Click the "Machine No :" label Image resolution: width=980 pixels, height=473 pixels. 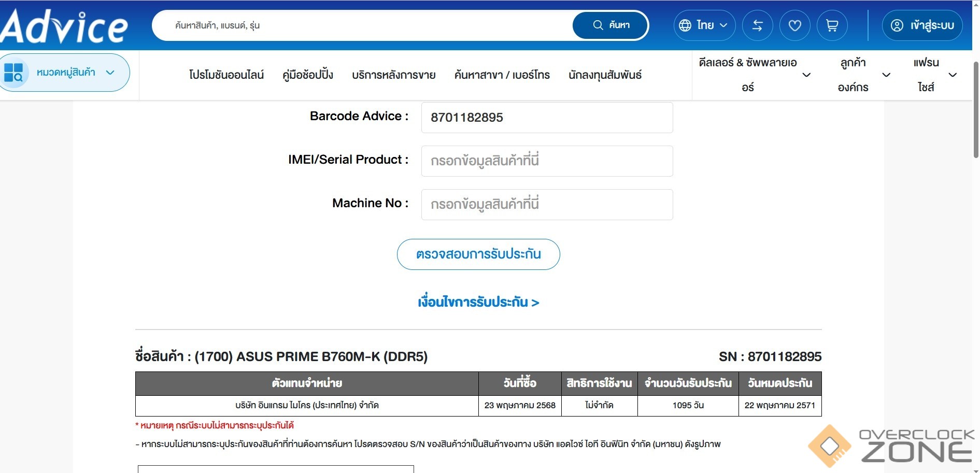coord(371,203)
